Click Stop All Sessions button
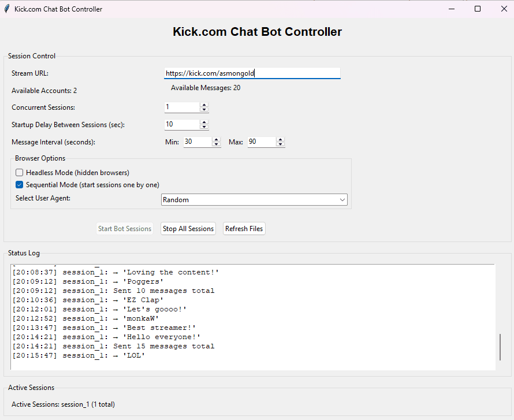 (188, 229)
